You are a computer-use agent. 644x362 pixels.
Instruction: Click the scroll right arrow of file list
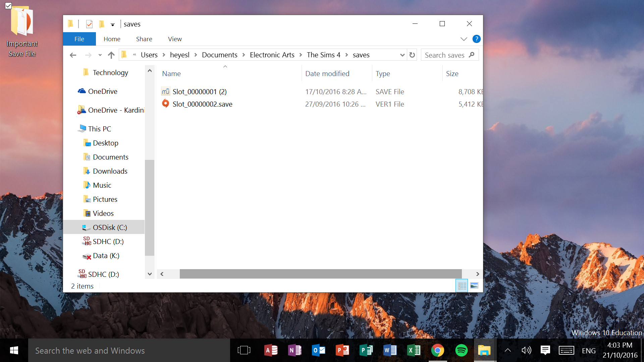[x=477, y=274]
